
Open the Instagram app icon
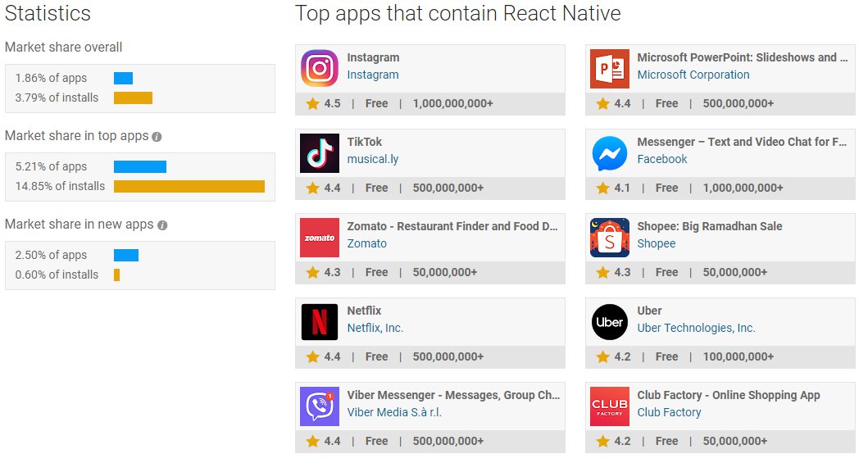point(320,69)
